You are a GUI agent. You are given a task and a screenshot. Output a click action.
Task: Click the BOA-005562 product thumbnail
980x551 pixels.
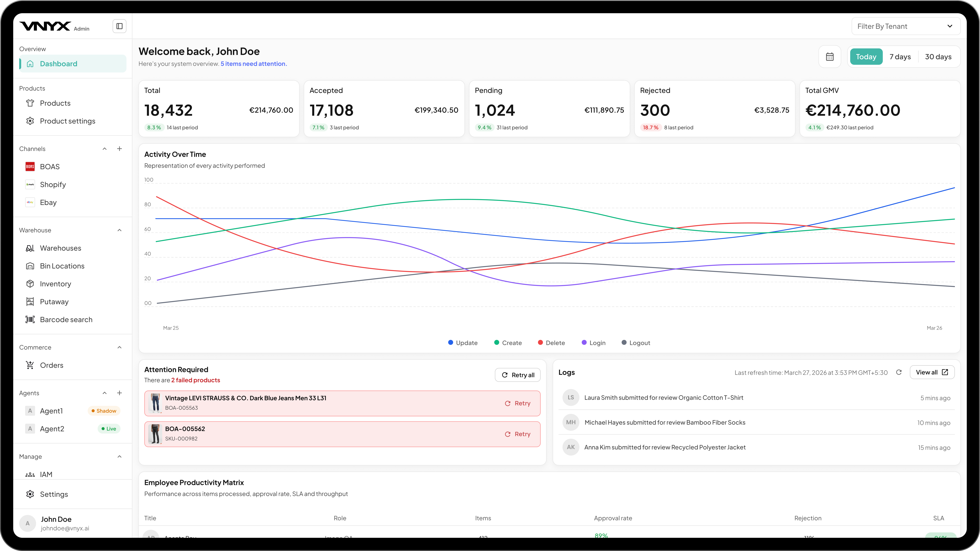155,434
